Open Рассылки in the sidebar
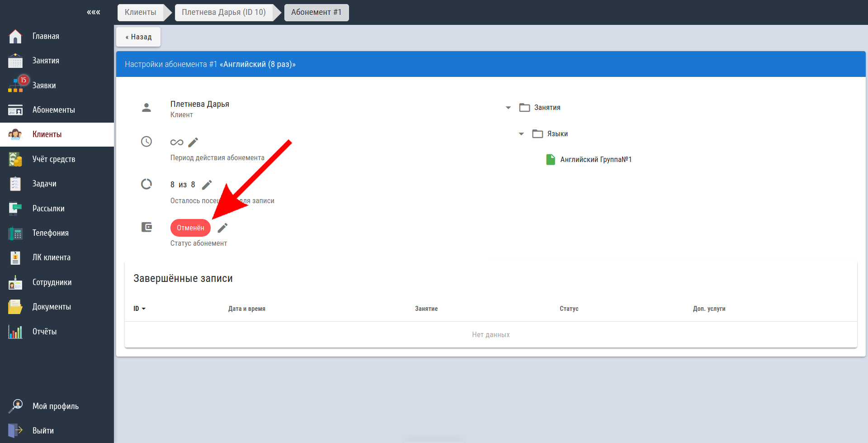Image resolution: width=868 pixels, height=443 pixels. [x=48, y=209]
